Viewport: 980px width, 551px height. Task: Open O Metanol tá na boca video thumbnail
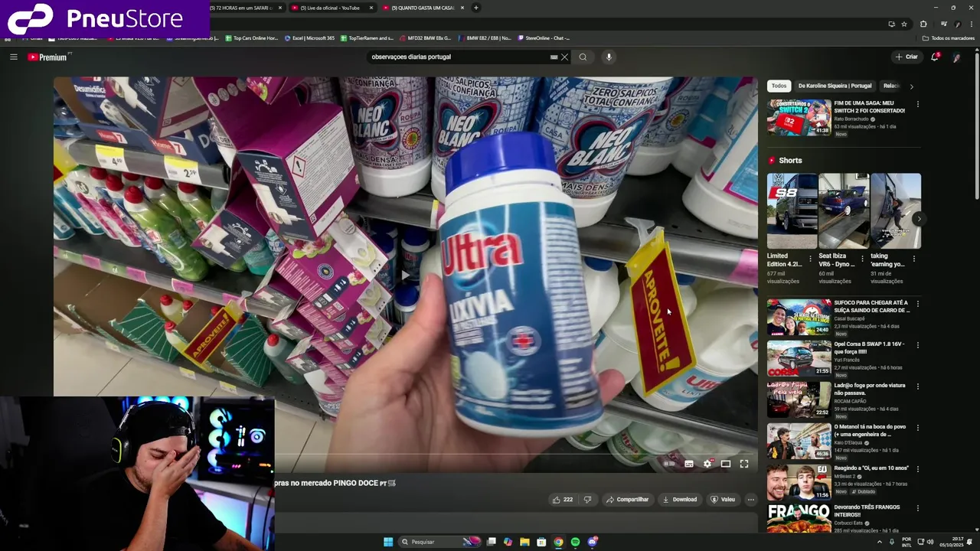799,441
